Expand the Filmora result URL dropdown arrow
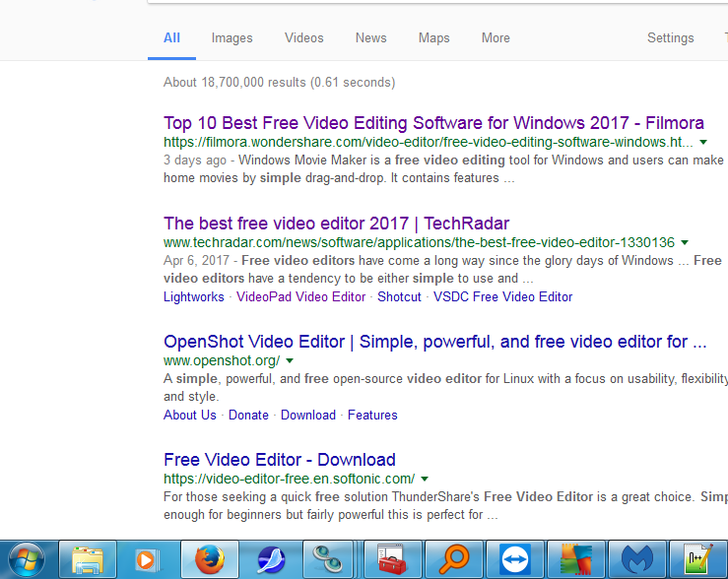The image size is (728, 579). tap(703, 142)
